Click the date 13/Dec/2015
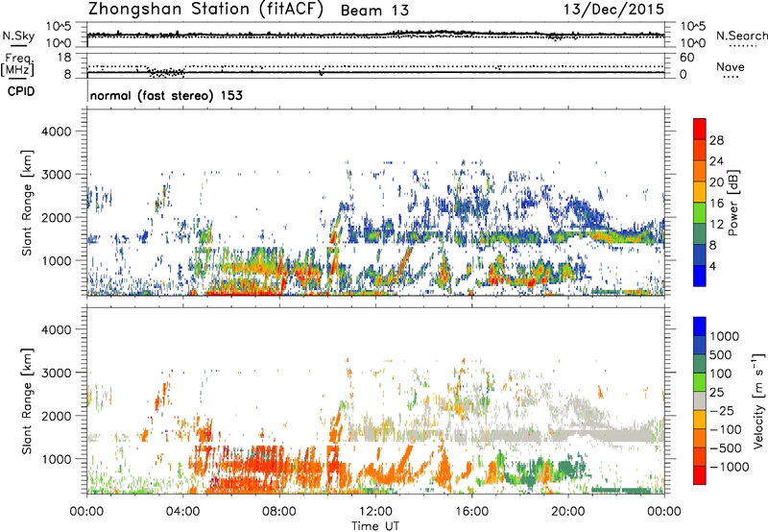 point(613,9)
